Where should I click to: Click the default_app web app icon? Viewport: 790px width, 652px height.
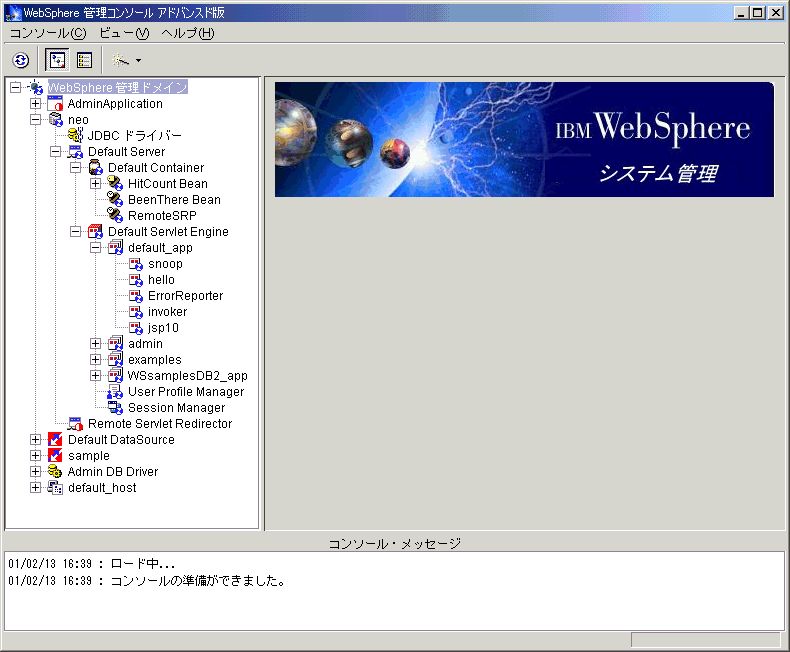pyautogui.click(x=115, y=247)
